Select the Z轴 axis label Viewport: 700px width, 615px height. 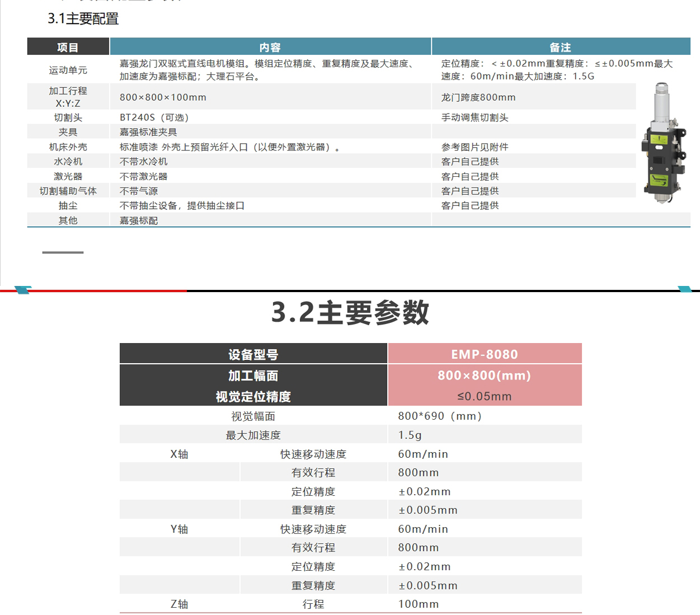pos(179,604)
